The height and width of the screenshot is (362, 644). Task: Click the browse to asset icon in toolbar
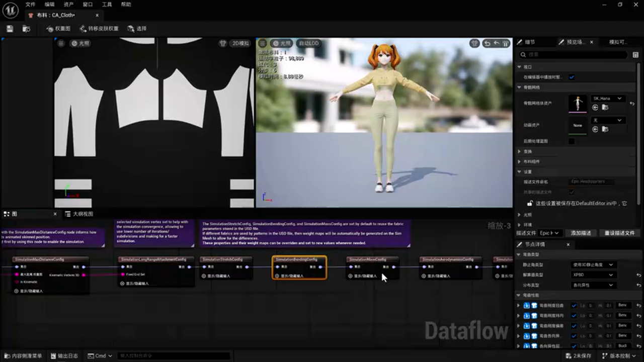[x=26, y=29]
